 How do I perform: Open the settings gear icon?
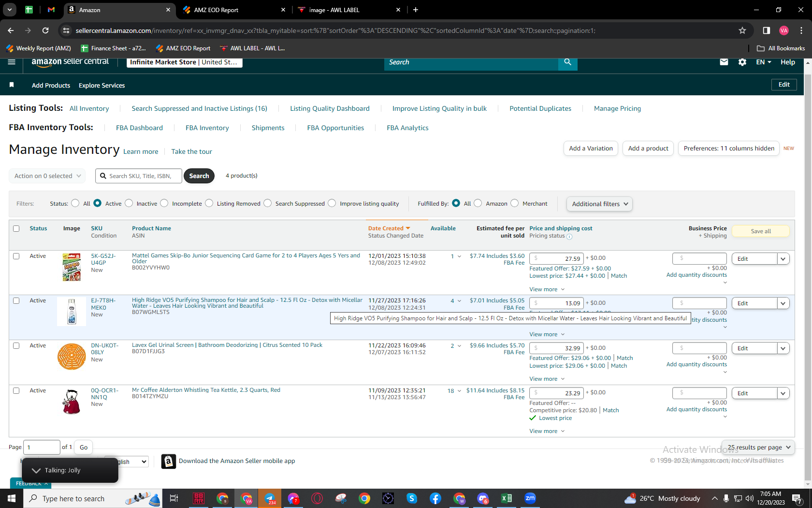click(742, 62)
